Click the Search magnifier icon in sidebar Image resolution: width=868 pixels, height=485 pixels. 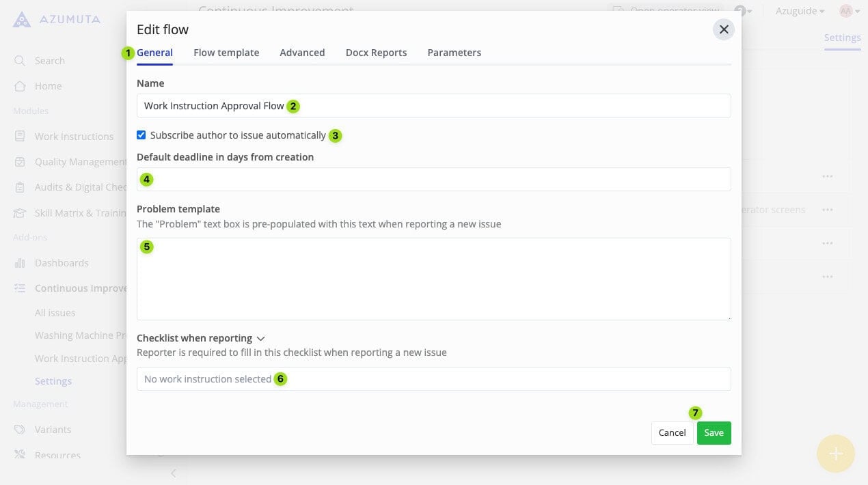tap(20, 61)
